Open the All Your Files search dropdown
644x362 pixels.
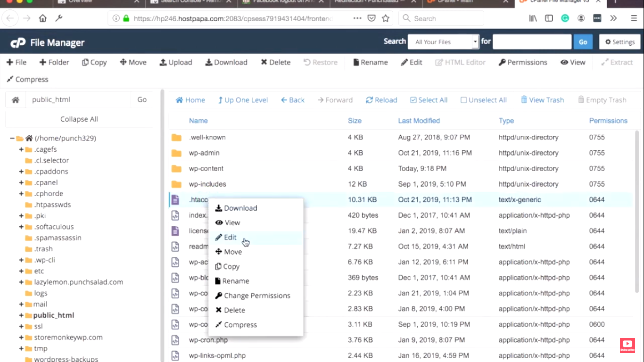(443, 42)
